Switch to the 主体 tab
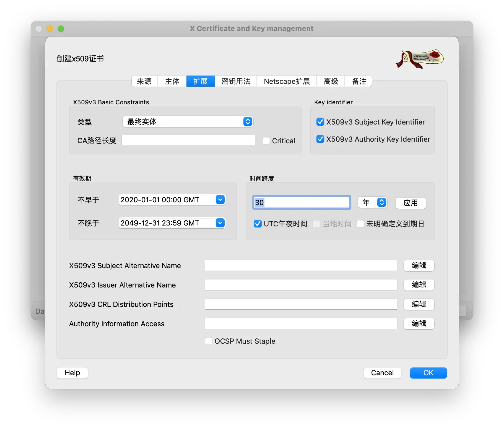Screen dimensions: 504x430 click(172, 81)
